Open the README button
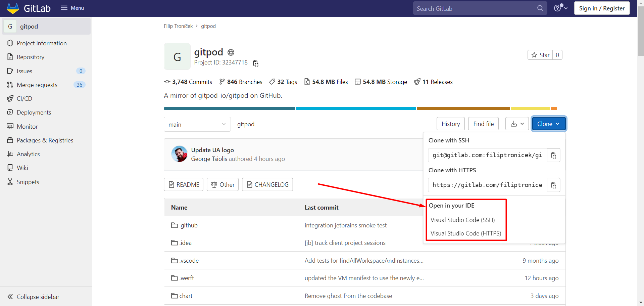The image size is (644, 306). [184, 184]
